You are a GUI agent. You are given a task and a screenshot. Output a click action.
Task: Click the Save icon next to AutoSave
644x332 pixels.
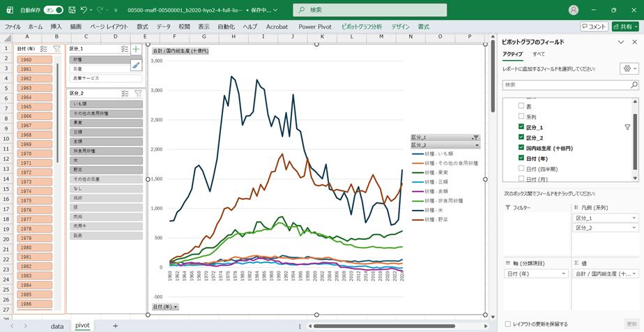pyautogui.click(x=71, y=10)
